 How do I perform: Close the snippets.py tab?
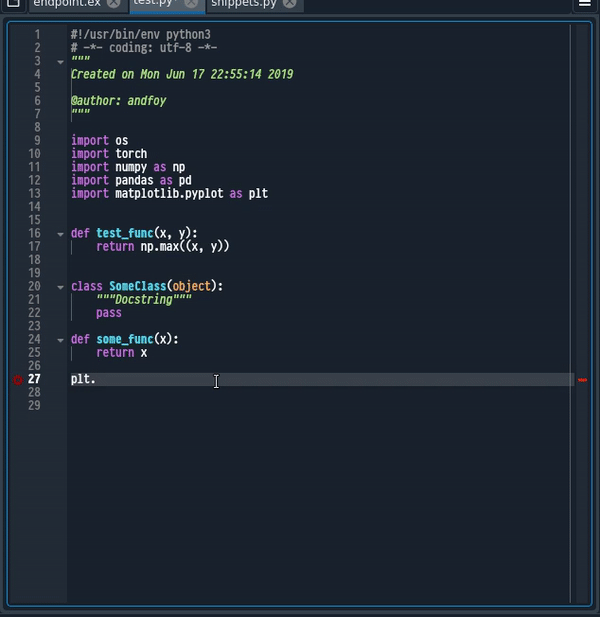pyautogui.click(x=290, y=4)
